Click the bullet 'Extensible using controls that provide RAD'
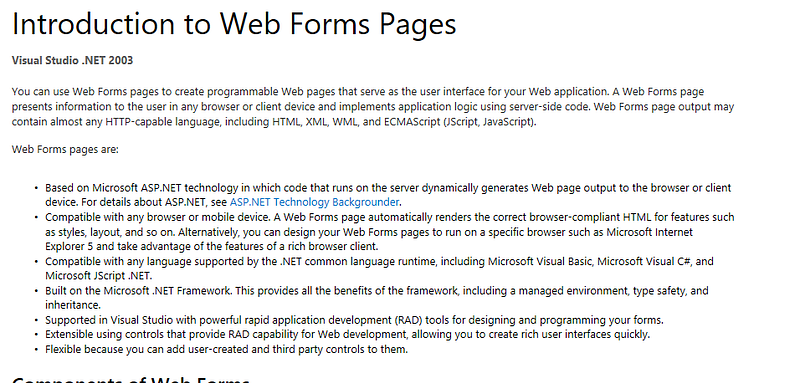Viewport: 800px width, 383px height. [x=347, y=335]
